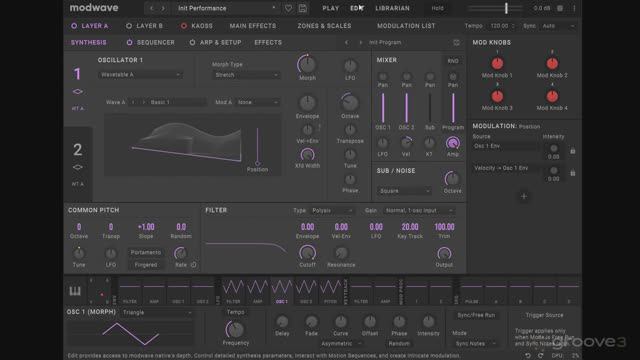The image size is (640, 360).
Task: Adjust the wavetable Position slider
Action: [x=257, y=146]
